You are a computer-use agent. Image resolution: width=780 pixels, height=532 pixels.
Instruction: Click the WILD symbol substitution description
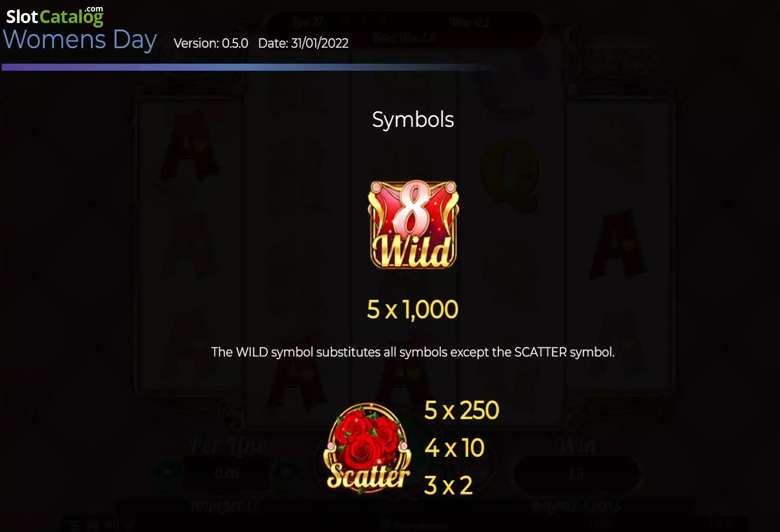click(413, 352)
